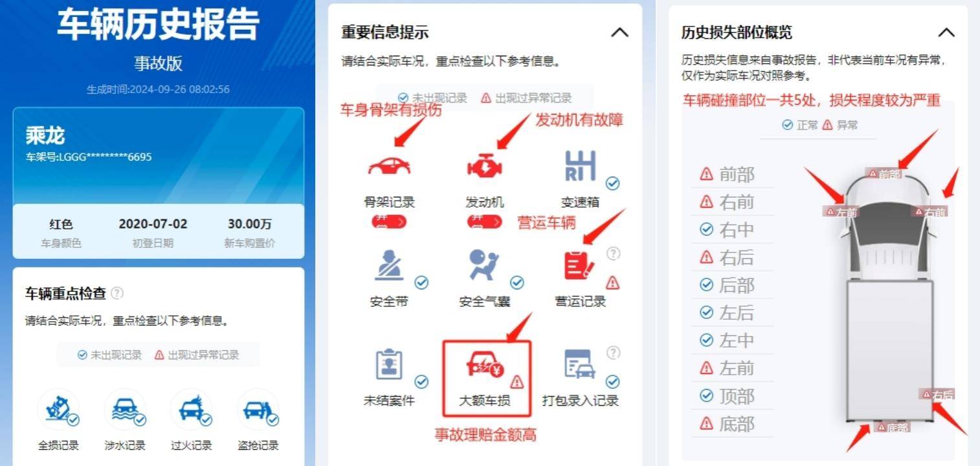
Task: Open the 营运记录 icon
Action: 579,265
